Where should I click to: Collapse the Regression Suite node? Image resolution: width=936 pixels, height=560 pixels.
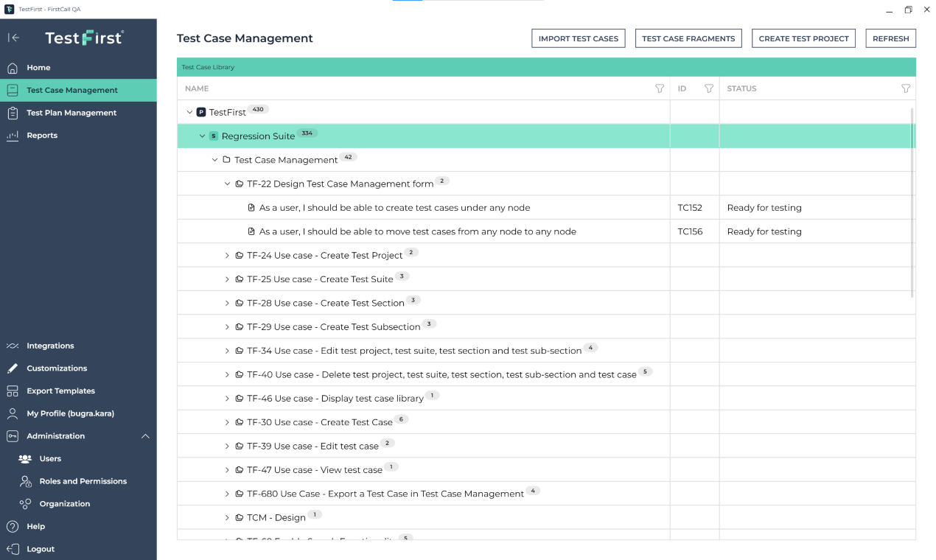tap(202, 136)
